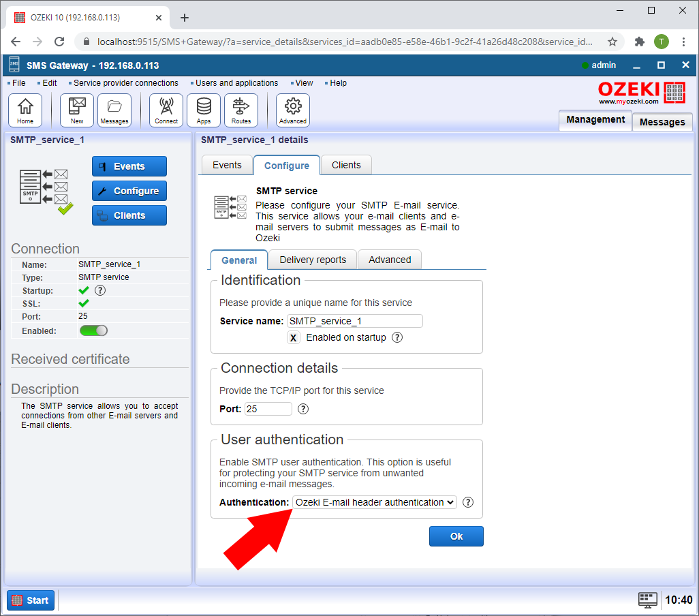
Task: Open the Messages folder toolbar icon
Action: 114,110
